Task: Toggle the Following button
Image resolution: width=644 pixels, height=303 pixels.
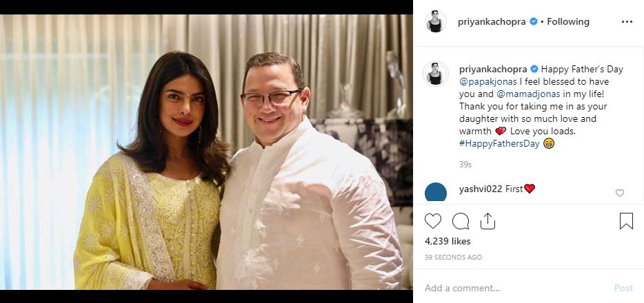Action: (x=568, y=22)
